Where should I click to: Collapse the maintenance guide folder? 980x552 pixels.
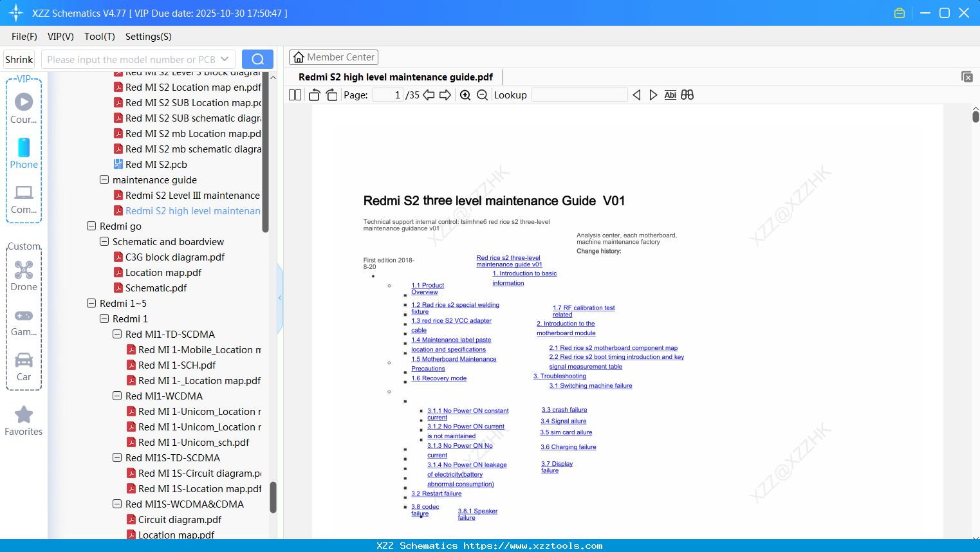click(x=104, y=179)
